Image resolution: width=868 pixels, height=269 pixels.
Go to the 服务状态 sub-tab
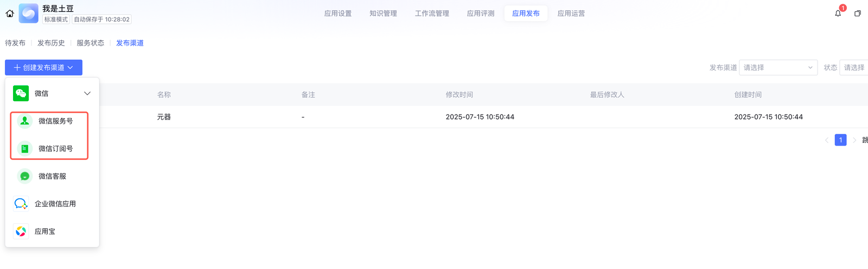[90, 43]
